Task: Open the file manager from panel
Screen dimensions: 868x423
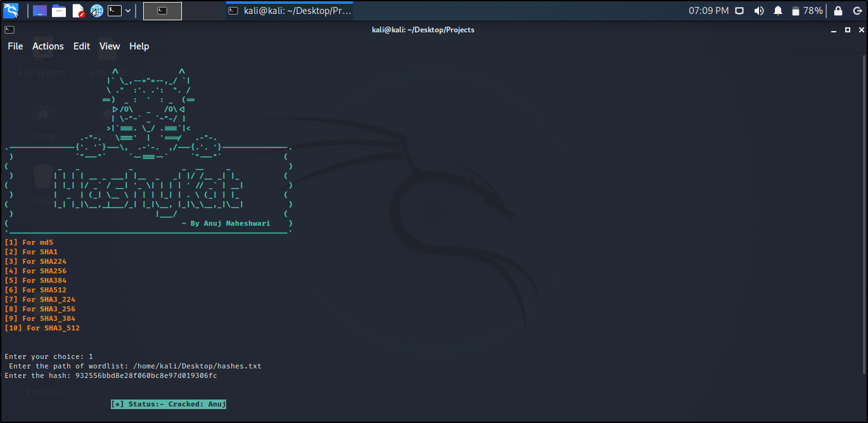Action: [59, 11]
